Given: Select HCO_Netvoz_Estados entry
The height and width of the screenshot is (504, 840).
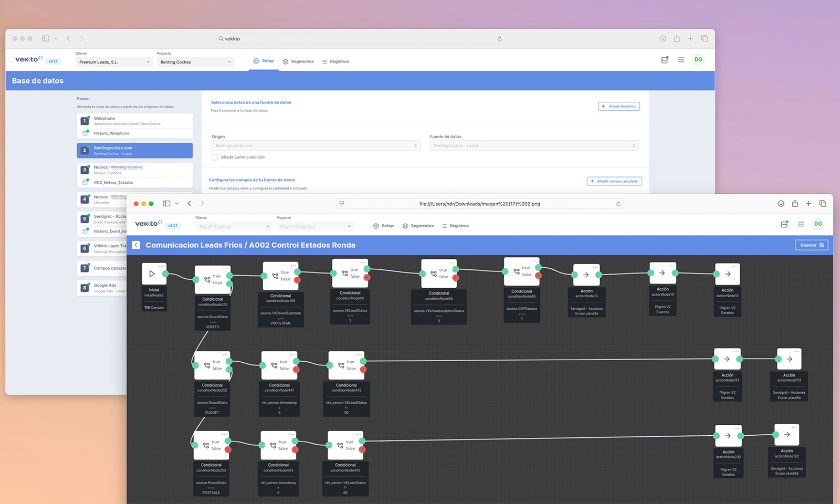Looking at the screenshot, I should 134,183.
